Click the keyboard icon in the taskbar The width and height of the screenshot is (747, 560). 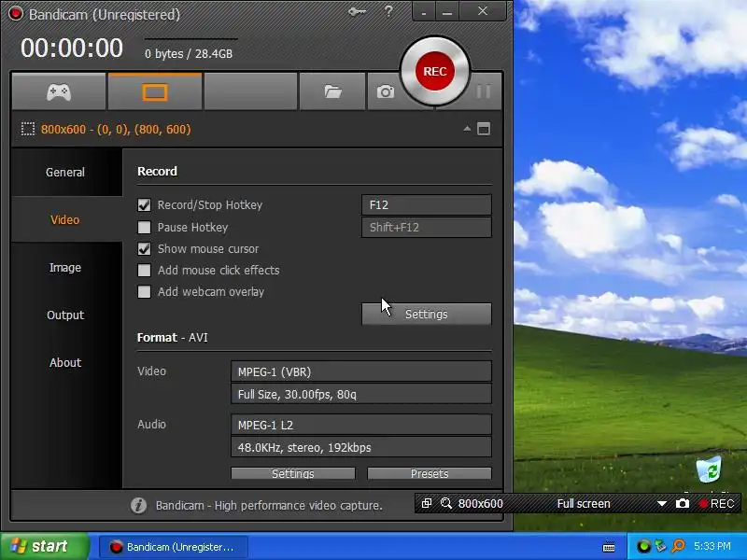click(x=609, y=547)
